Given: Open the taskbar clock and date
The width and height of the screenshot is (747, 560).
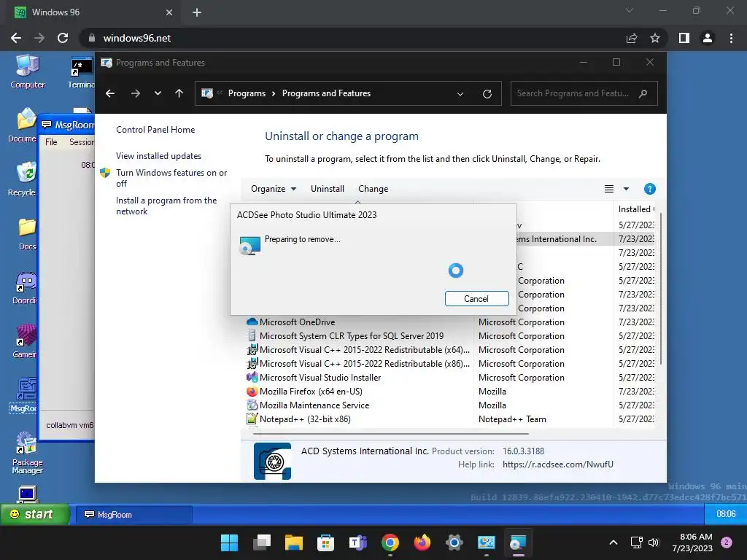Looking at the screenshot, I should (x=692, y=542).
